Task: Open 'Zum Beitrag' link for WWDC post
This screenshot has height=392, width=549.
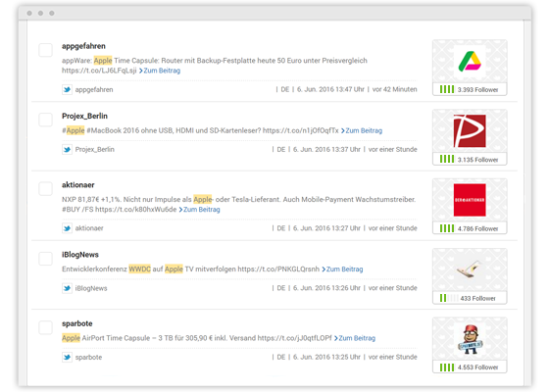Action: [x=342, y=269]
